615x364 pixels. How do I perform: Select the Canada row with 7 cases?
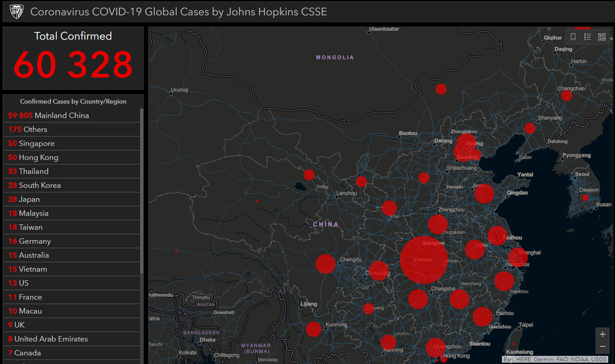(71, 353)
